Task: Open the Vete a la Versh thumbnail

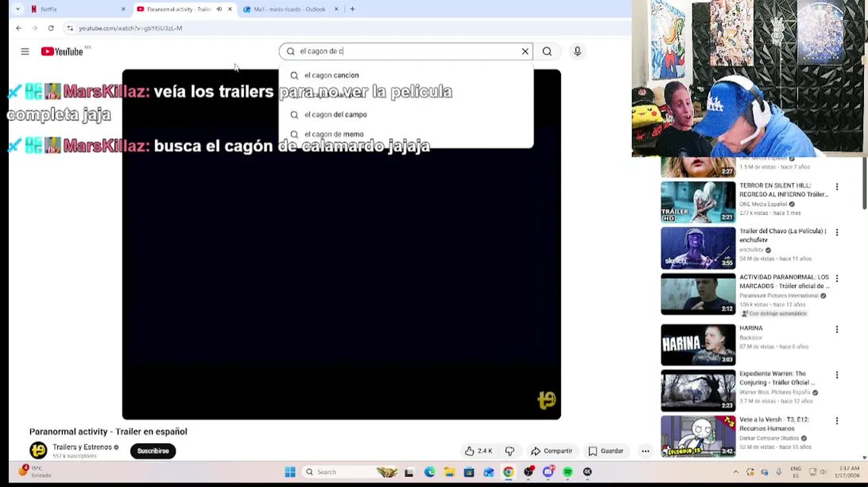Action: click(698, 436)
